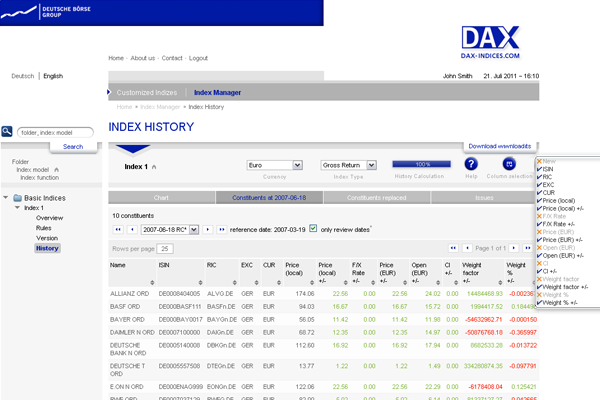This screenshot has width=600, height=400.
Task: Click the DE000BASF111 ISIN cell
Action: point(180,307)
